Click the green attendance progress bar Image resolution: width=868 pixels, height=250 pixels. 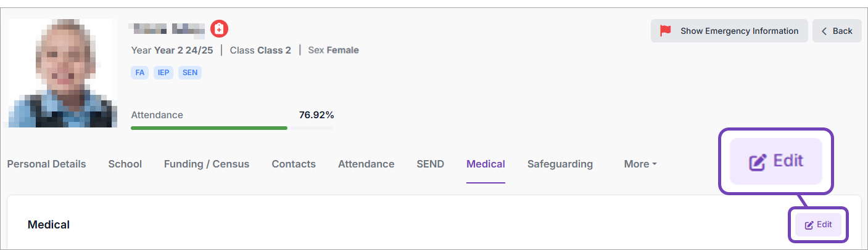point(209,128)
